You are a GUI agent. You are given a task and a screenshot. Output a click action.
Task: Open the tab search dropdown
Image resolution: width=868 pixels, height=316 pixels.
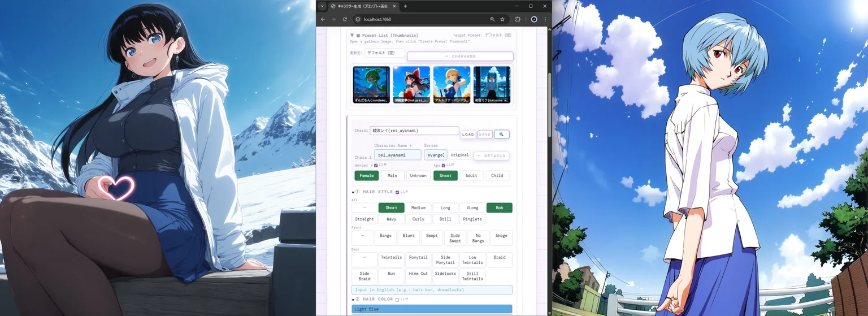click(322, 6)
